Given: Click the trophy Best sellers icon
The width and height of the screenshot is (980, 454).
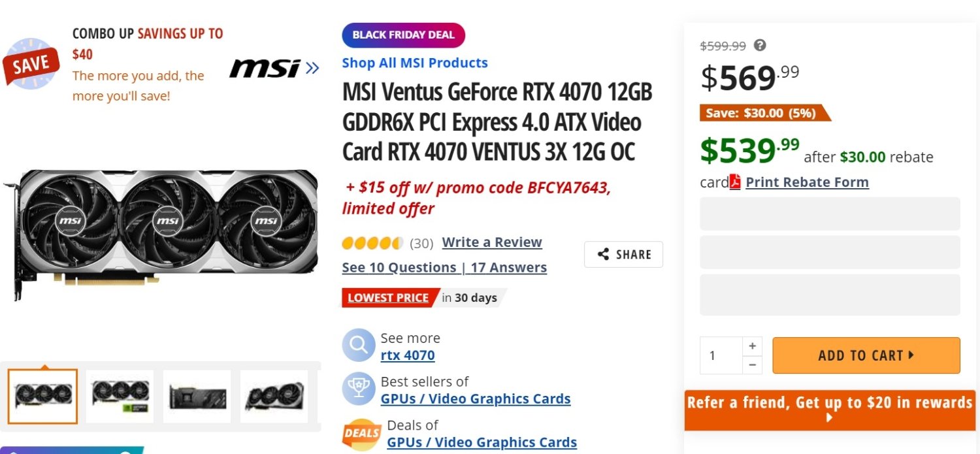Looking at the screenshot, I should (x=359, y=390).
